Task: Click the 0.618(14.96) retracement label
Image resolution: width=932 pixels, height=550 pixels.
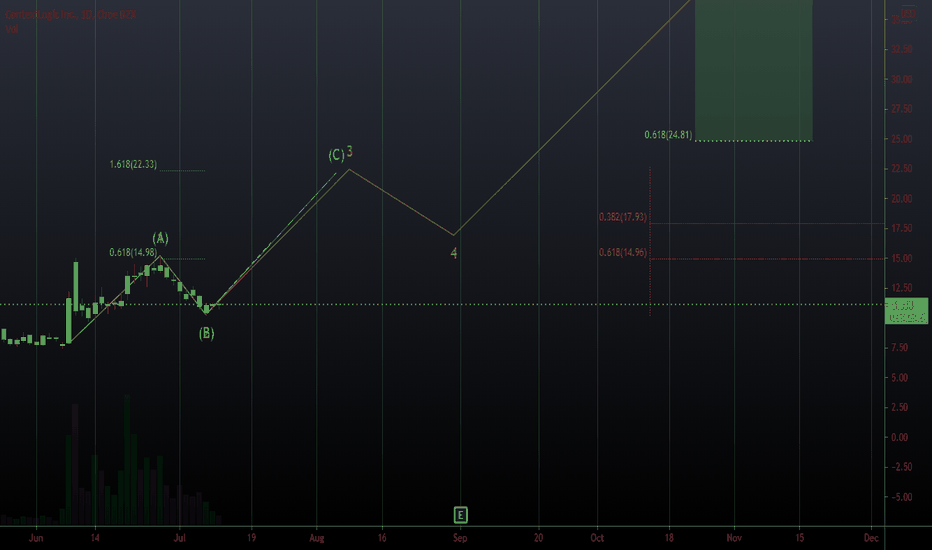Action: 623,253
